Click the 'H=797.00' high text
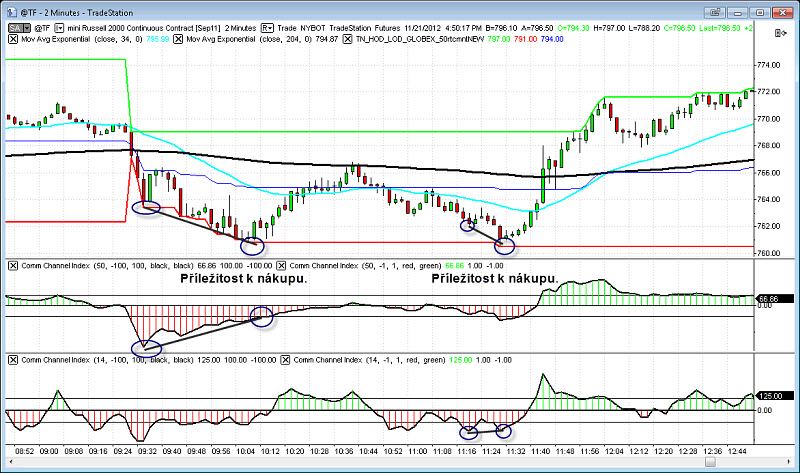 (x=609, y=28)
